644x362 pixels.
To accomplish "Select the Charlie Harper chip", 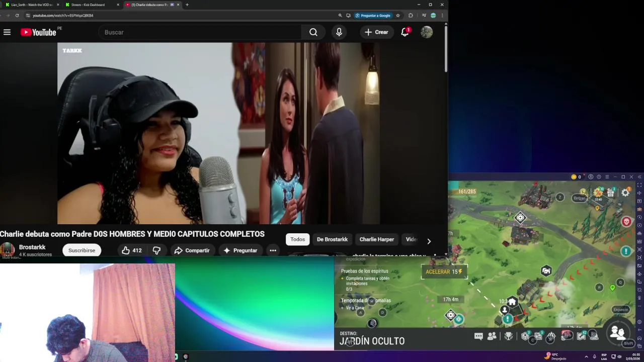I will [376, 239].
